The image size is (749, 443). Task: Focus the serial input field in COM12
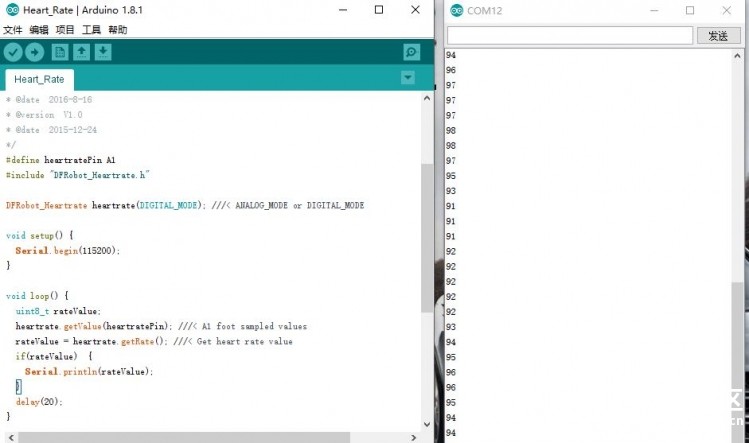point(569,36)
